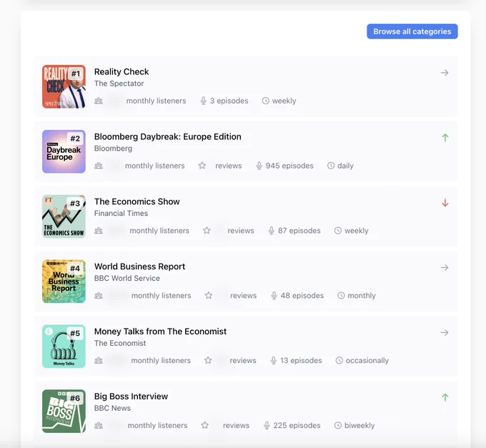486x448 pixels.
Task: Click the microphone icon beside 48 episodes
Action: click(x=274, y=296)
